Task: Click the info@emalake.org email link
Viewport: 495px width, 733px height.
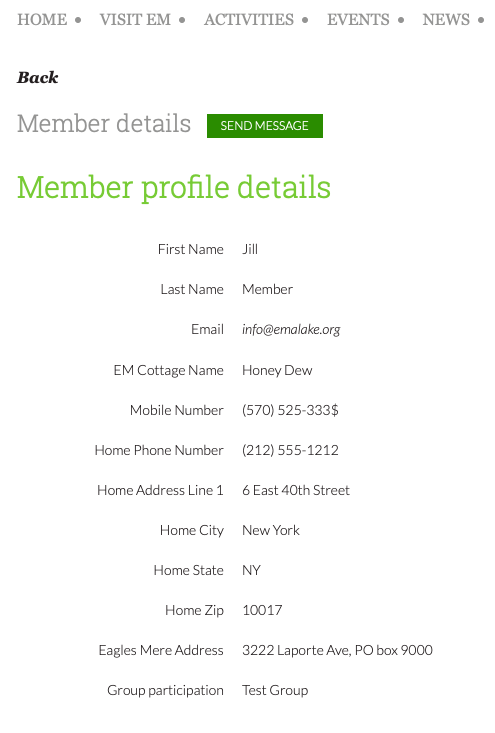Action: click(x=291, y=330)
